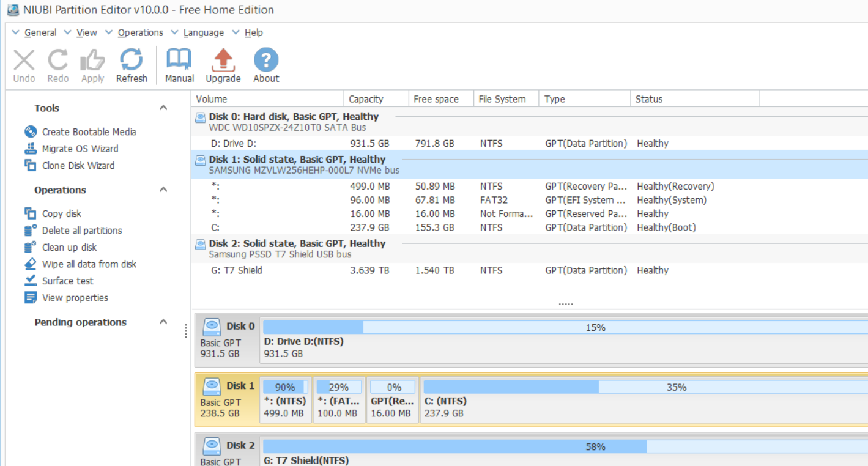This screenshot has height=466, width=868.
Task: Collapse the Operations sidebar section
Action: click(163, 190)
